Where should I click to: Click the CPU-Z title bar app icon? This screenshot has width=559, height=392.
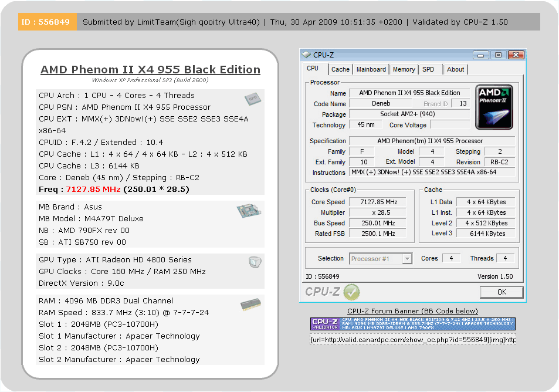[306, 55]
